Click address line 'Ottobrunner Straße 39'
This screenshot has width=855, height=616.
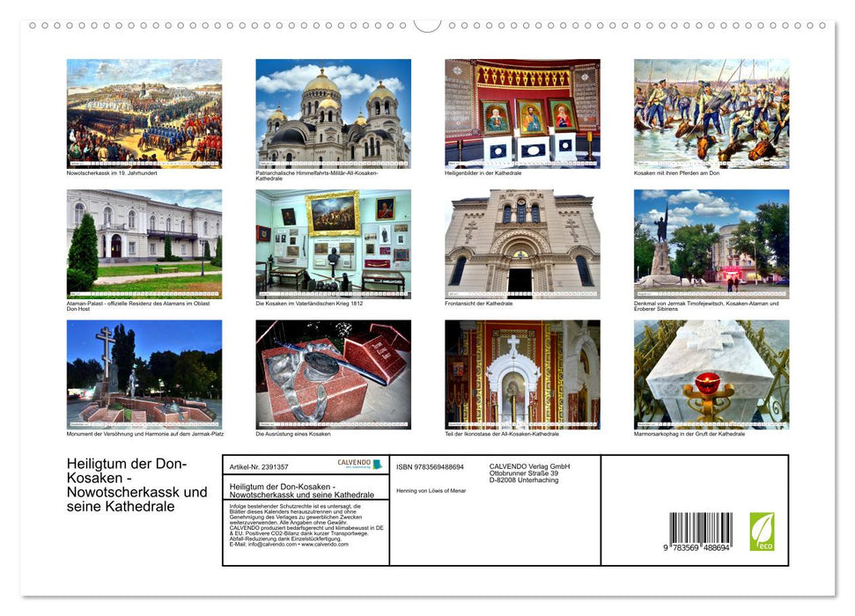click(x=523, y=473)
